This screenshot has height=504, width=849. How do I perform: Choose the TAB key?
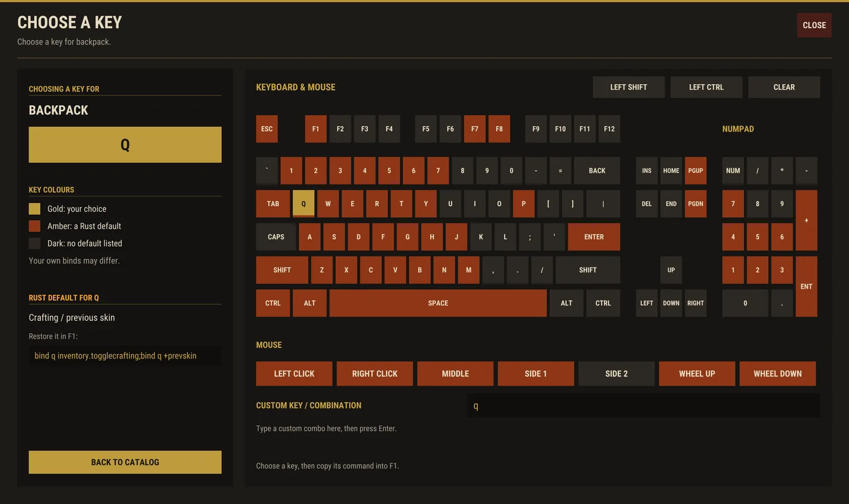click(273, 204)
